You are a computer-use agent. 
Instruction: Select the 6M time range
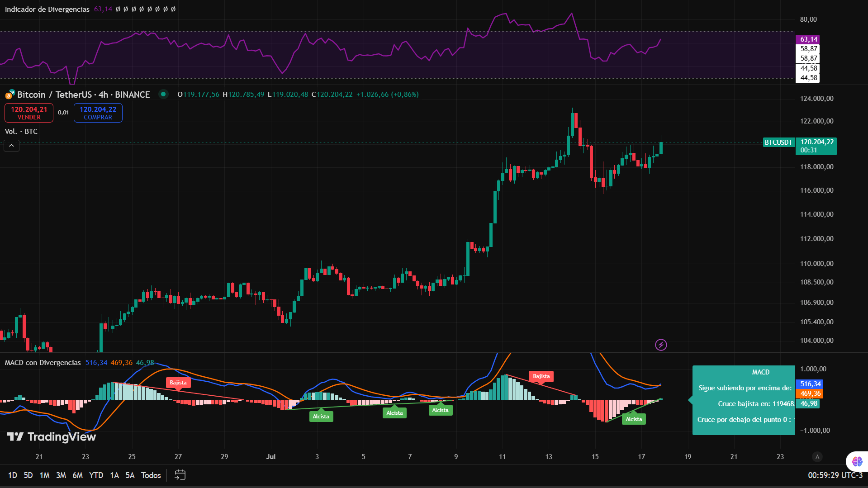pos(78,475)
